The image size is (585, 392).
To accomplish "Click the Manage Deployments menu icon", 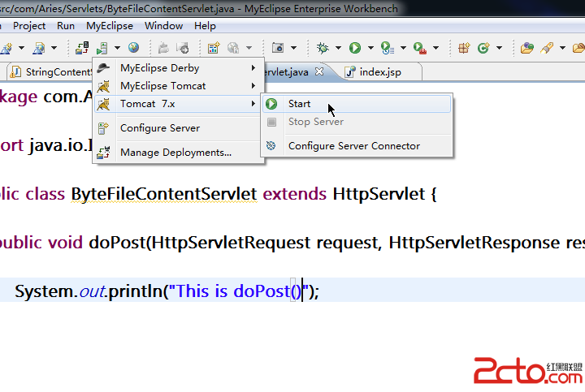I will pyautogui.click(x=103, y=153).
